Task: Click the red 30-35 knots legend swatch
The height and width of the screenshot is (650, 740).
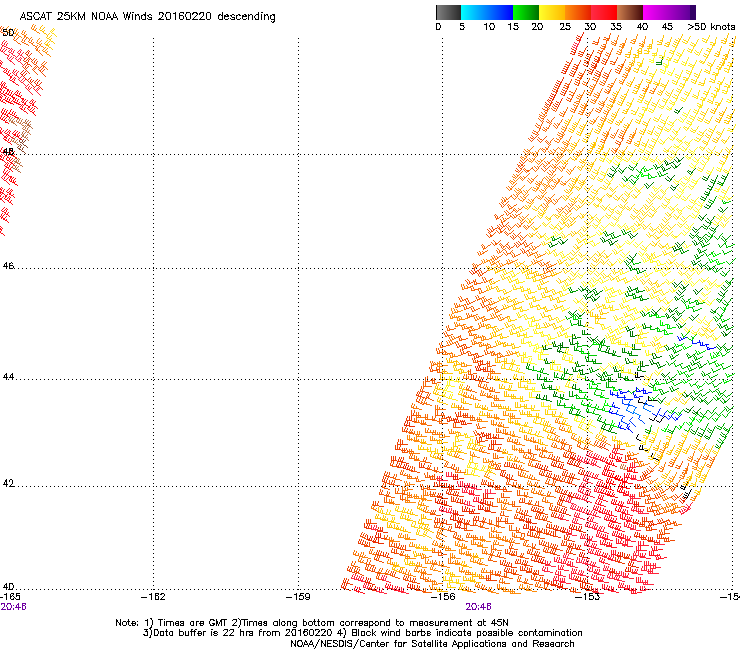Action: point(604,12)
